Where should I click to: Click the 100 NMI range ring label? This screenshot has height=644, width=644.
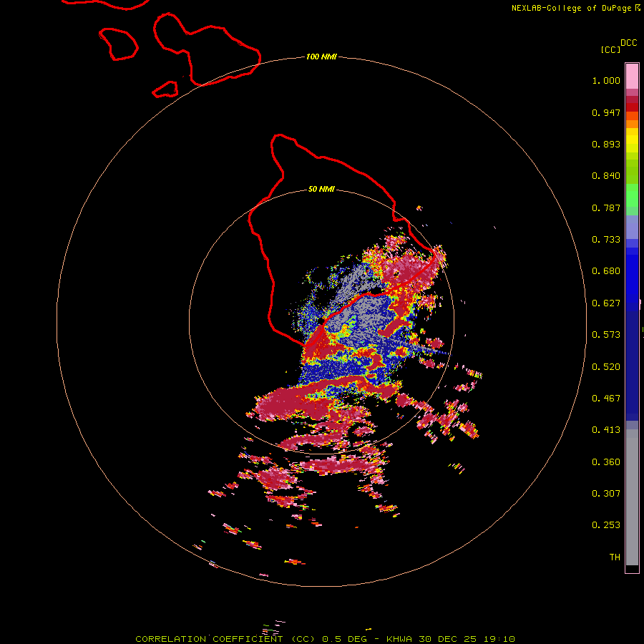(321, 57)
